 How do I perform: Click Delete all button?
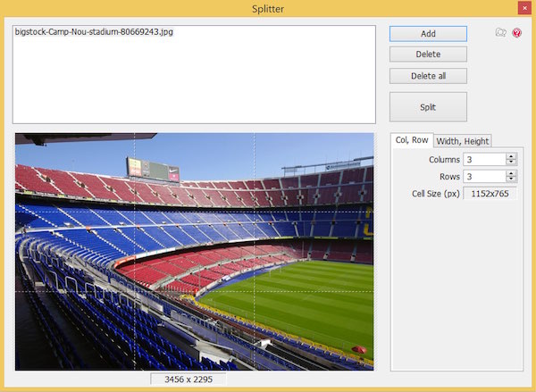click(428, 76)
